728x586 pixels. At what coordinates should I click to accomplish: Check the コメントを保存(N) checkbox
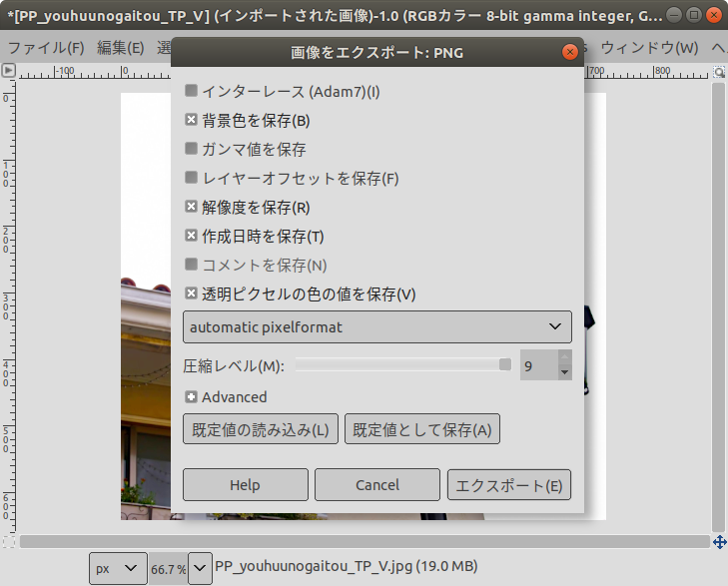(x=191, y=264)
